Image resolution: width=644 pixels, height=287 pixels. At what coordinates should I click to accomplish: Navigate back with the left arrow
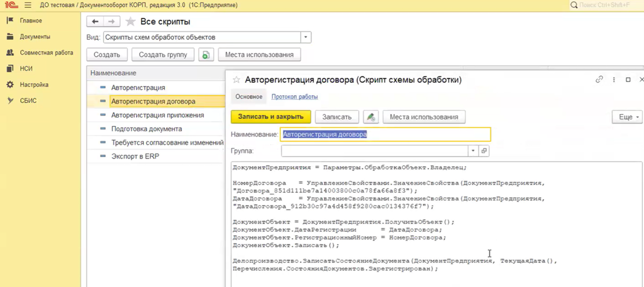pos(95,21)
